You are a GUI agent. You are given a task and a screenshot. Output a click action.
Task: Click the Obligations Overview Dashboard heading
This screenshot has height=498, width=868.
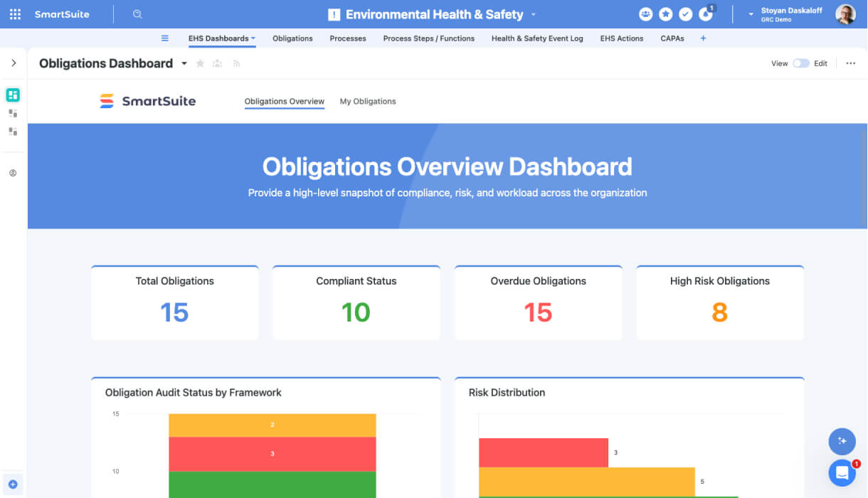click(448, 166)
